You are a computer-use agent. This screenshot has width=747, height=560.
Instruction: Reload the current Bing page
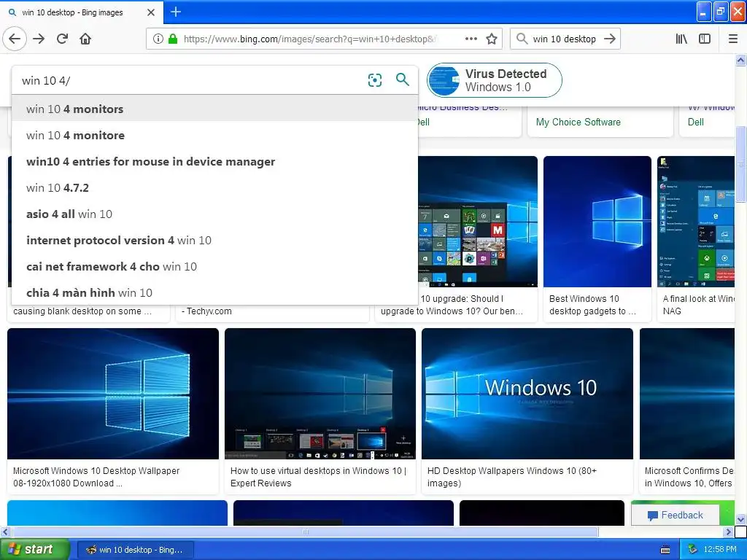tap(62, 39)
